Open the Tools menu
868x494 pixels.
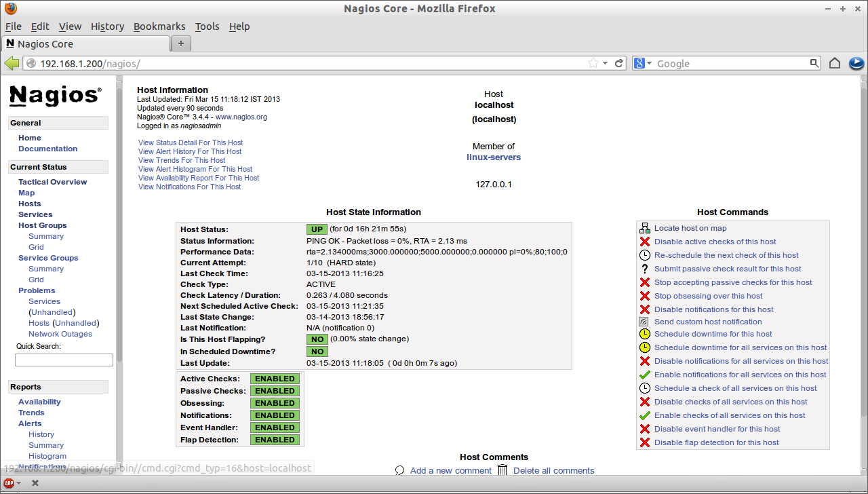207,26
